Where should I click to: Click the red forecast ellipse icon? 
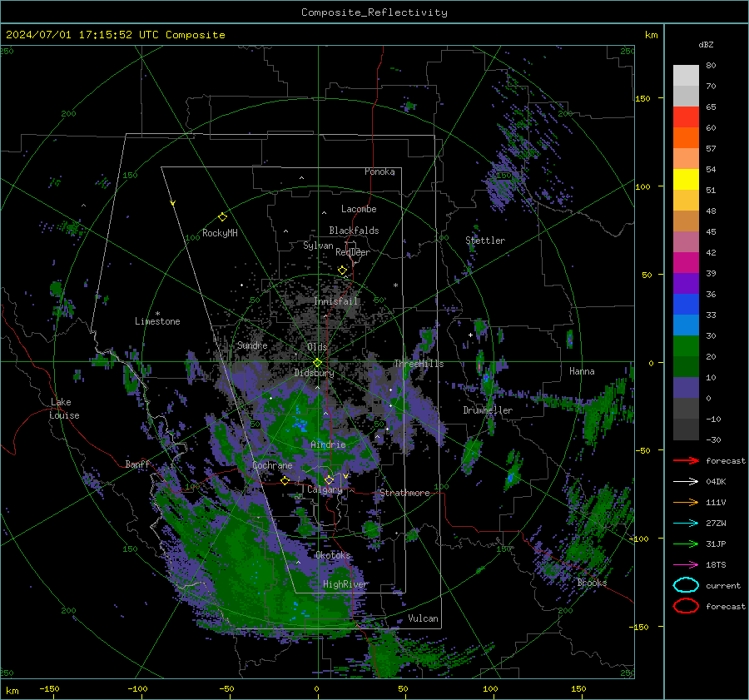(686, 606)
